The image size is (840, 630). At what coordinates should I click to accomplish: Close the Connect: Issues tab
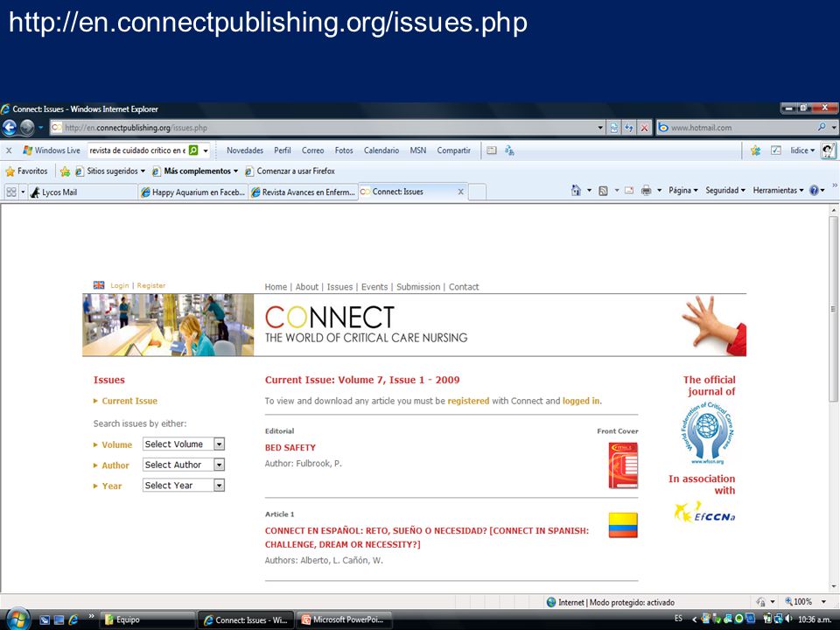[x=461, y=192]
